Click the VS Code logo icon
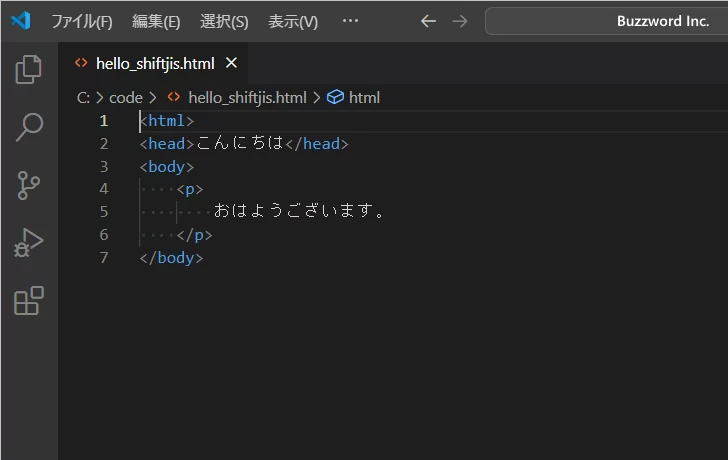728x460 pixels. point(21,21)
